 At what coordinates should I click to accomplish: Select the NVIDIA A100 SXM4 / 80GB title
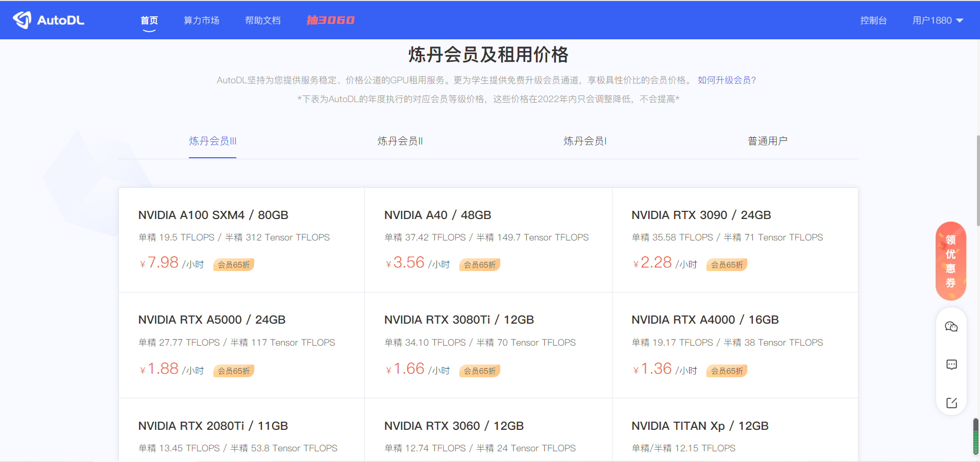pos(213,215)
